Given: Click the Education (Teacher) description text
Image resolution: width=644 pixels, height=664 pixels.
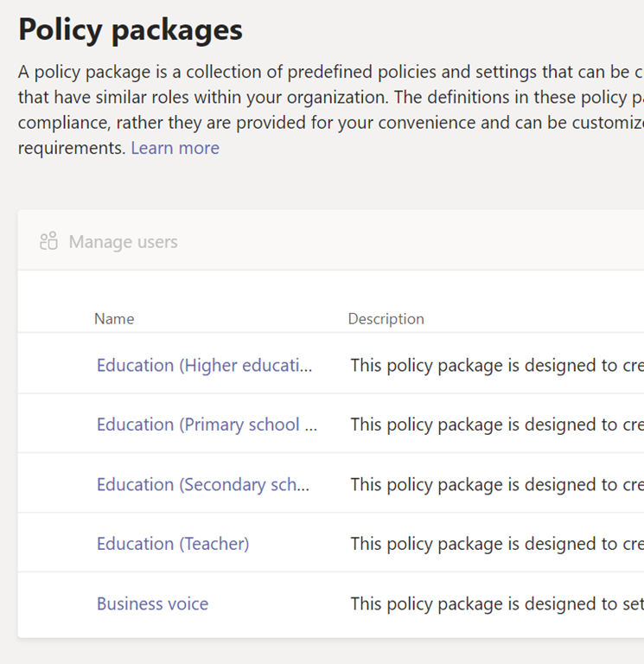Looking at the screenshot, I should pyautogui.click(x=496, y=544).
